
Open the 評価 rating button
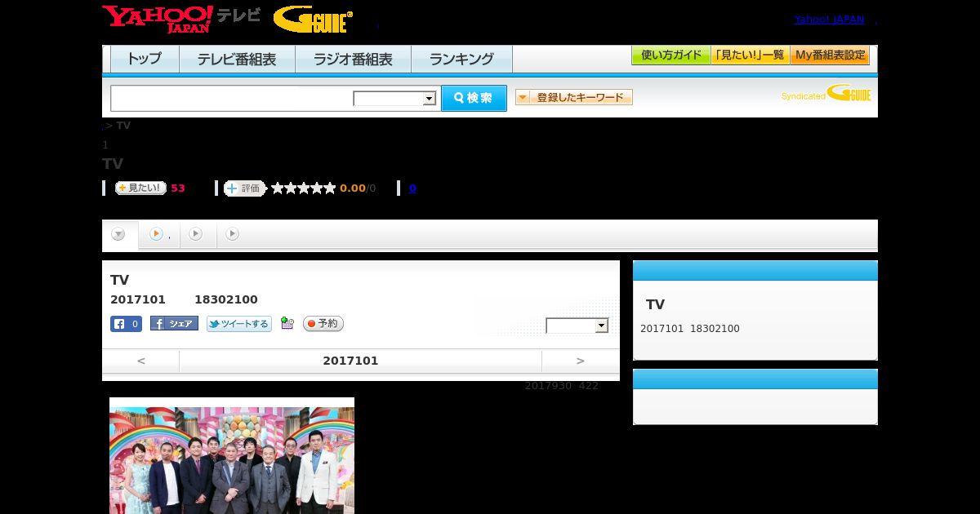pyautogui.click(x=245, y=188)
